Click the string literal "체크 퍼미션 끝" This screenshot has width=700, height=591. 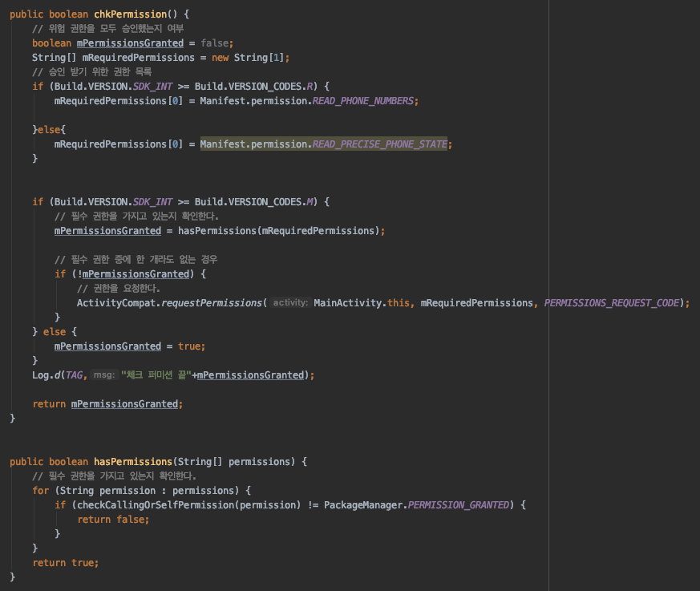coord(156,375)
